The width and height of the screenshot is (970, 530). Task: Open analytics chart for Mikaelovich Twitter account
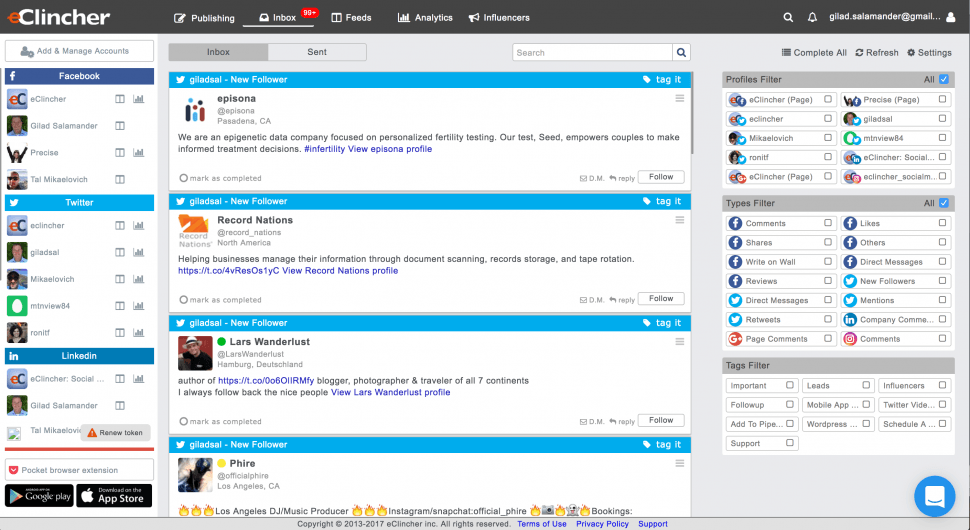pyautogui.click(x=139, y=279)
